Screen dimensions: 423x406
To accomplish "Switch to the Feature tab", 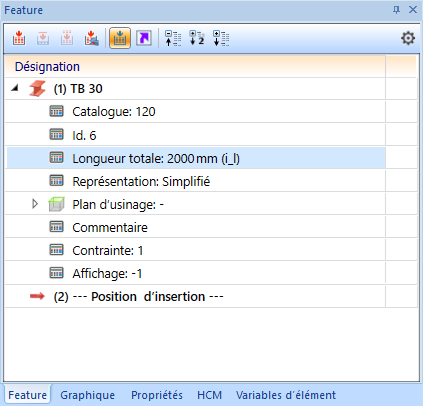I will pos(27,395).
